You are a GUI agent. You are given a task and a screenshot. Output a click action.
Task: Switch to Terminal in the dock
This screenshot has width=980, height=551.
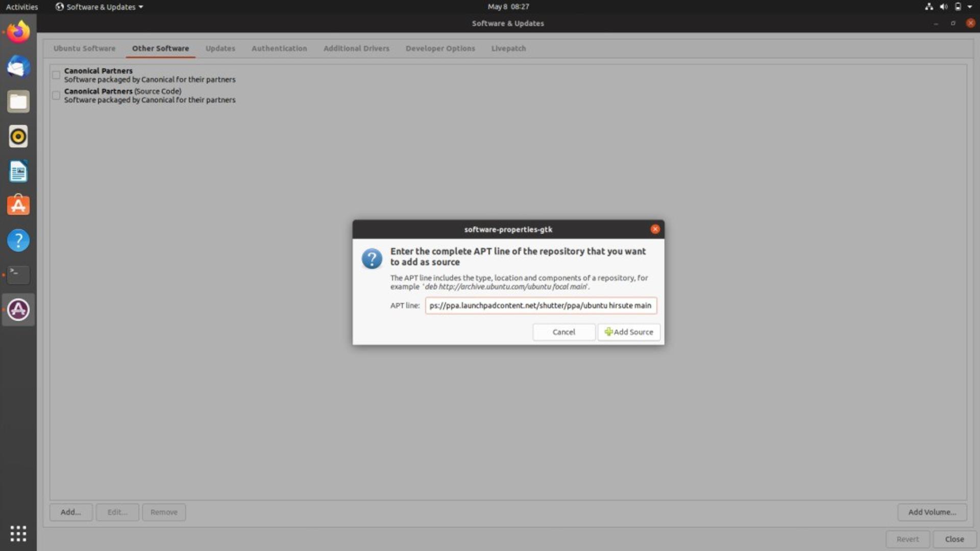(18, 275)
